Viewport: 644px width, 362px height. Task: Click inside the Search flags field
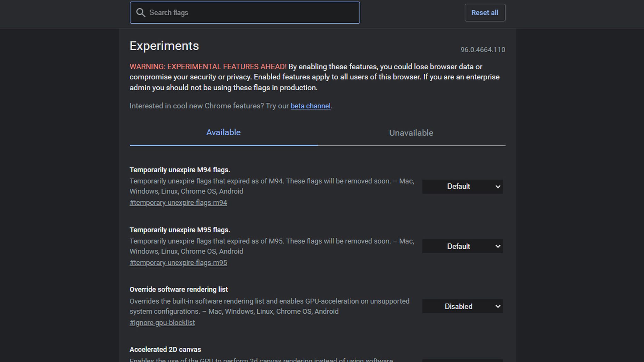point(245,13)
